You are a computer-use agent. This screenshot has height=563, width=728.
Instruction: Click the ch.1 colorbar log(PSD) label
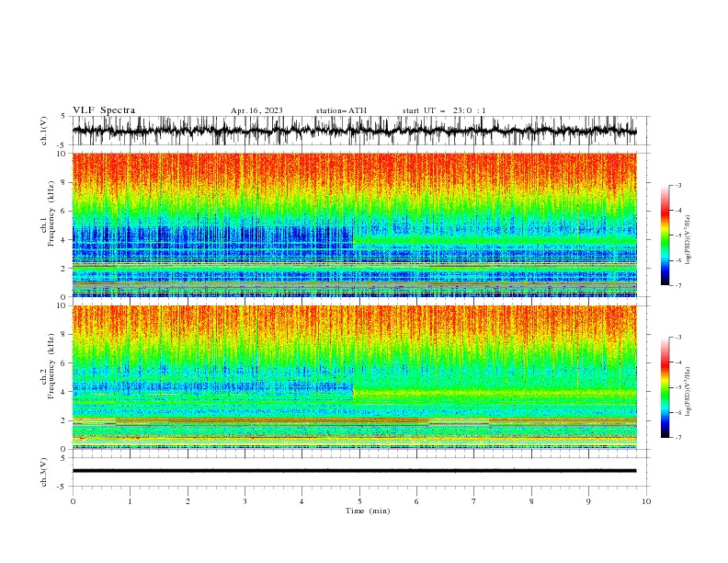(x=688, y=240)
